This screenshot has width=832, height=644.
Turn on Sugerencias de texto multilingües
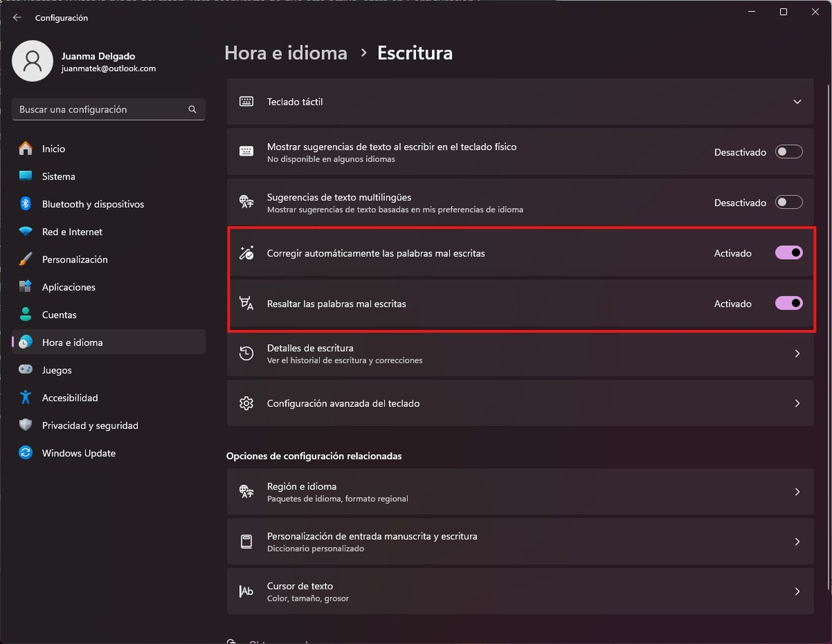pyautogui.click(x=789, y=202)
